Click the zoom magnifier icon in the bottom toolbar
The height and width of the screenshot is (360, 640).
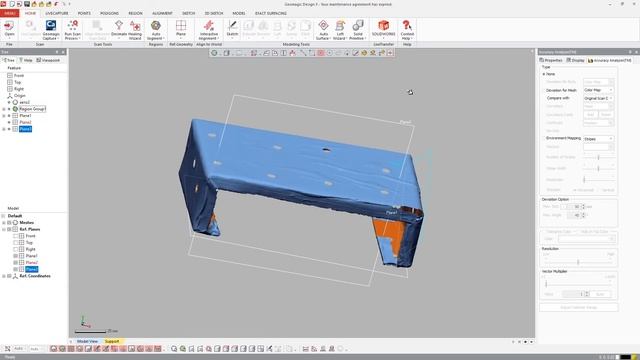click(174, 349)
